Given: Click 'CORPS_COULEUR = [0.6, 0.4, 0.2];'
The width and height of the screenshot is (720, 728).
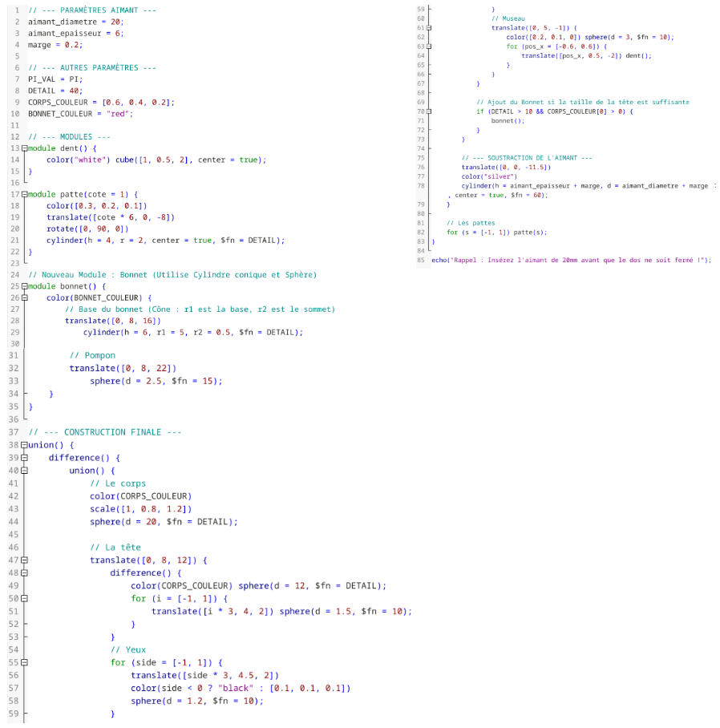Looking at the screenshot, I should click(x=101, y=103).
